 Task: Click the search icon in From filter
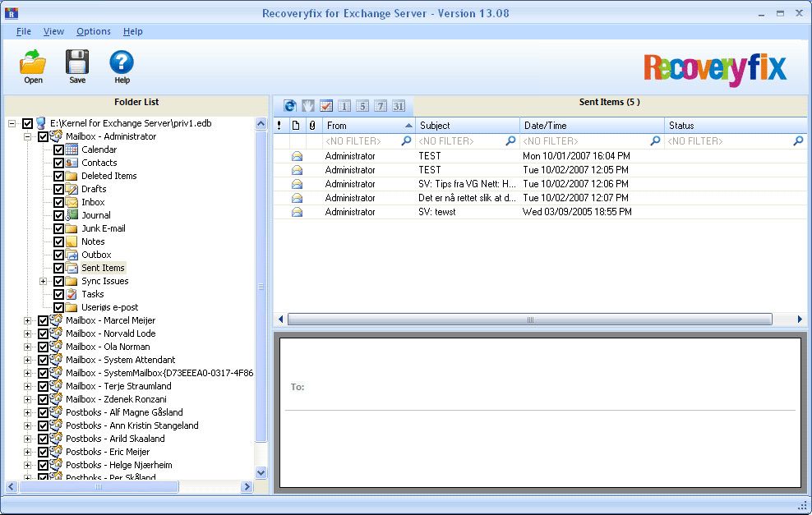click(407, 140)
